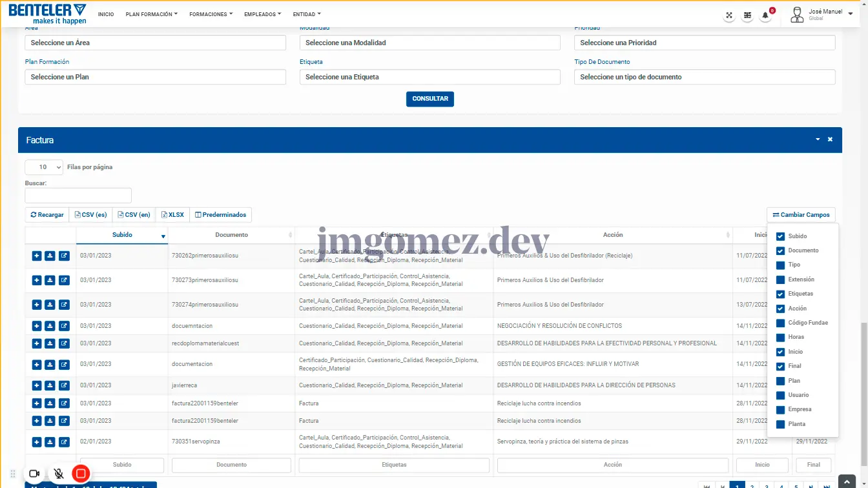Open javierreca document in external link icon
Screen dimensions: 868x488
(64, 385)
